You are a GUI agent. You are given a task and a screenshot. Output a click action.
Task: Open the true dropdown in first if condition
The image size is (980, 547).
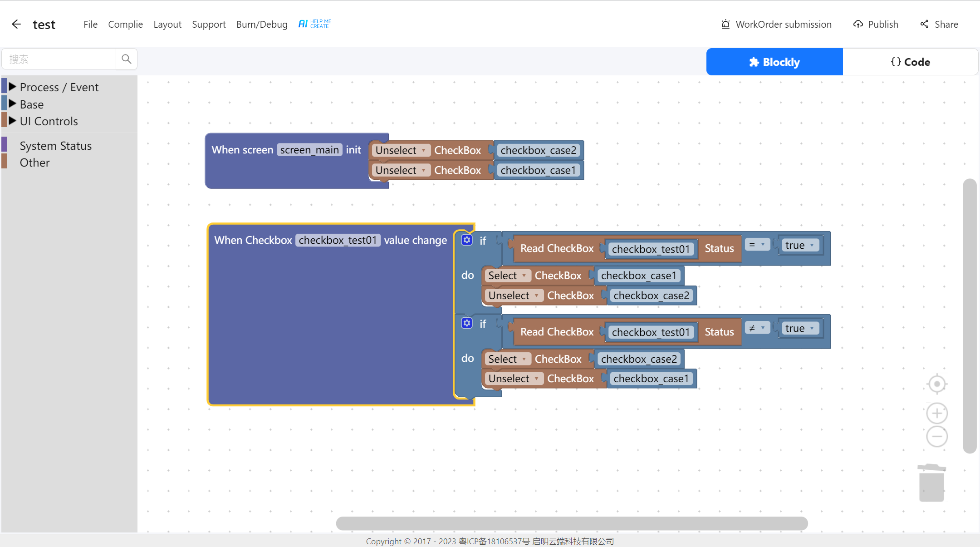coord(800,245)
